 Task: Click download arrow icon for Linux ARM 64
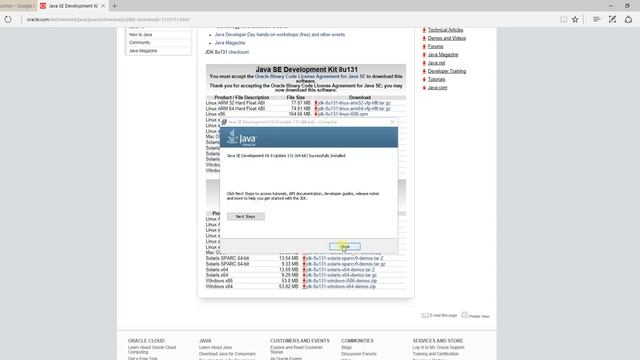316,109
